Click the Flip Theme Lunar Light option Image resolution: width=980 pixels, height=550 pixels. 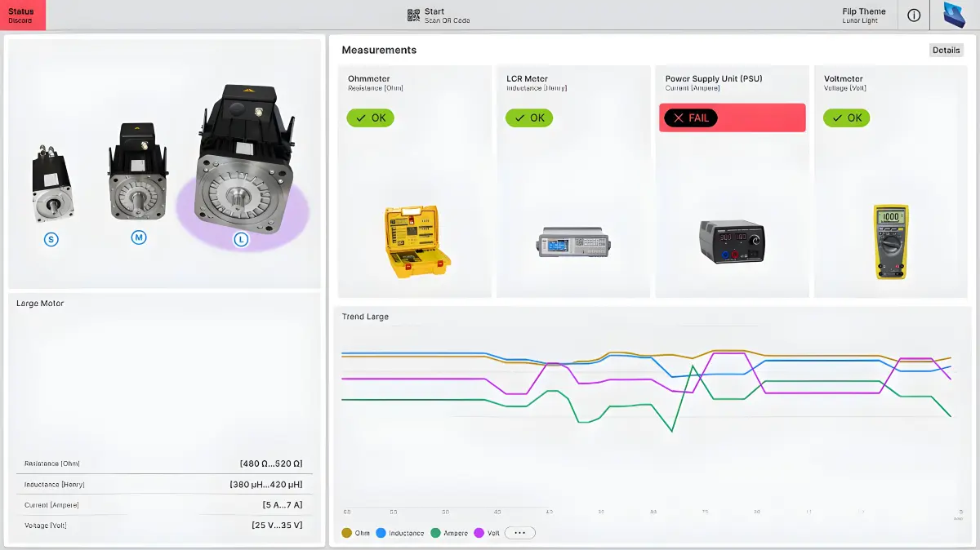tap(863, 16)
